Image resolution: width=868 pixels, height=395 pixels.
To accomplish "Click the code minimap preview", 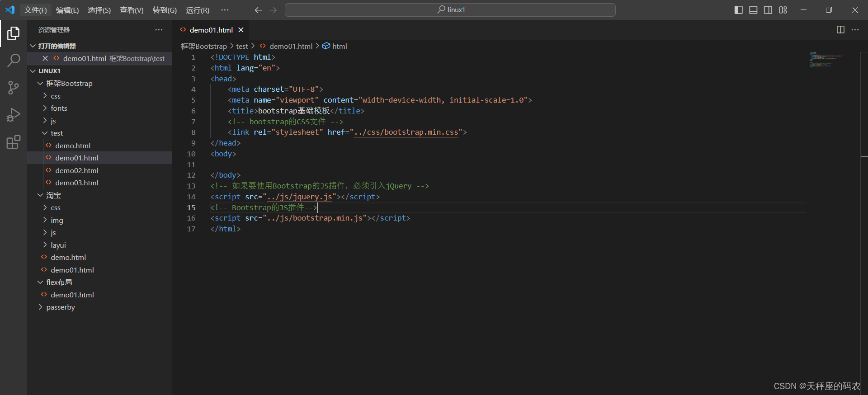I will pos(826,59).
